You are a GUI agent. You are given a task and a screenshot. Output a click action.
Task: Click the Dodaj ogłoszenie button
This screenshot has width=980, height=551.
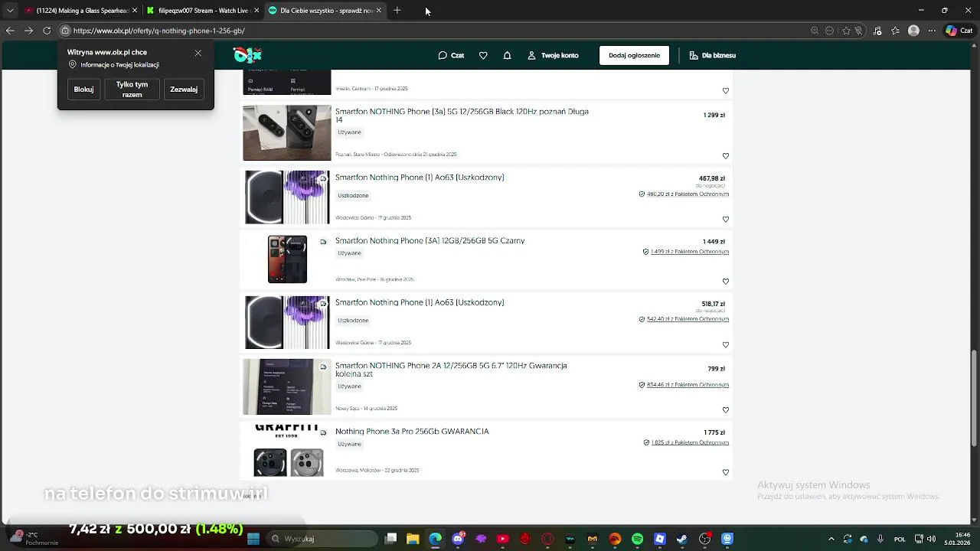tap(634, 55)
